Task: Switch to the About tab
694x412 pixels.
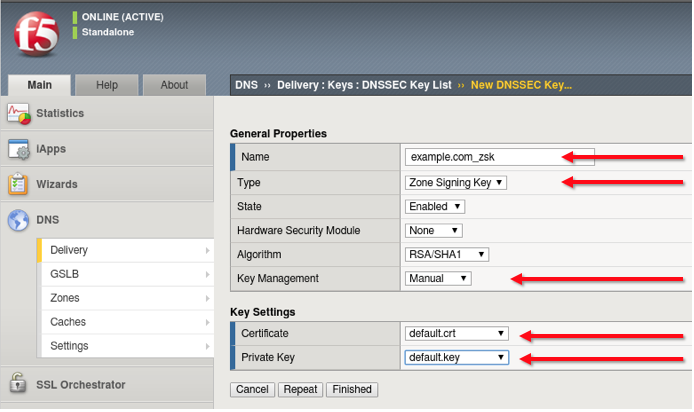Action: pyautogui.click(x=174, y=85)
